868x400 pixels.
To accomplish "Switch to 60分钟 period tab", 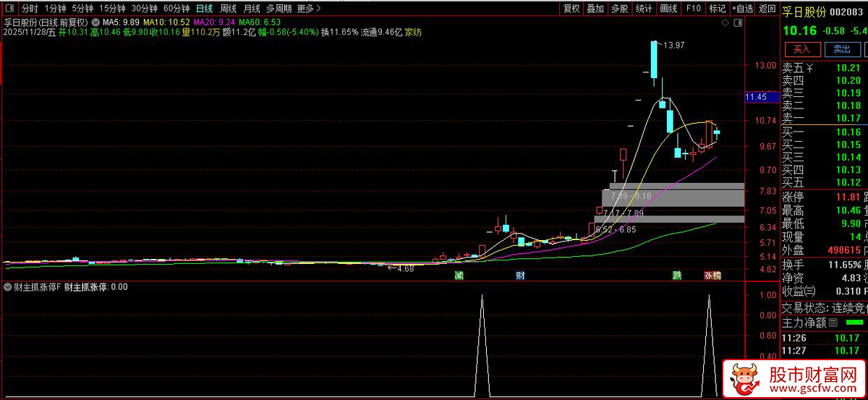I will (176, 9).
